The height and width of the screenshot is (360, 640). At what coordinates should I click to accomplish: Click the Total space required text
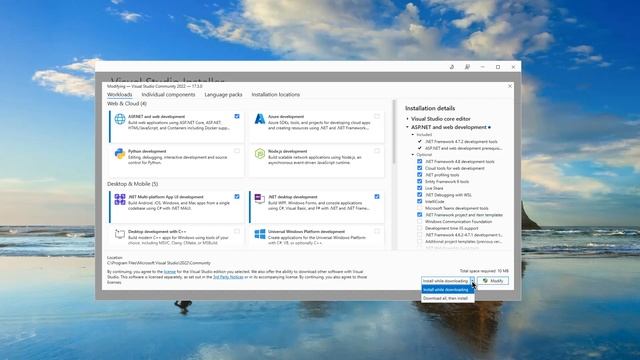[x=484, y=271]
